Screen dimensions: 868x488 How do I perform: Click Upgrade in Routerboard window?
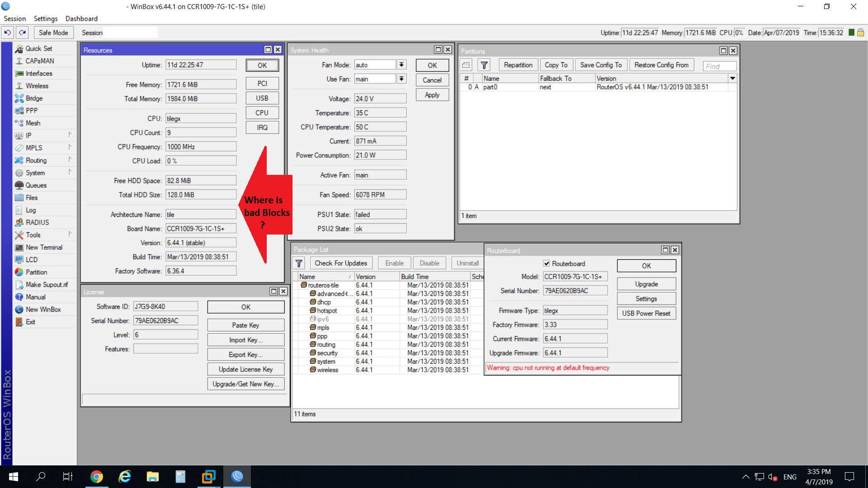click(646, 284)
